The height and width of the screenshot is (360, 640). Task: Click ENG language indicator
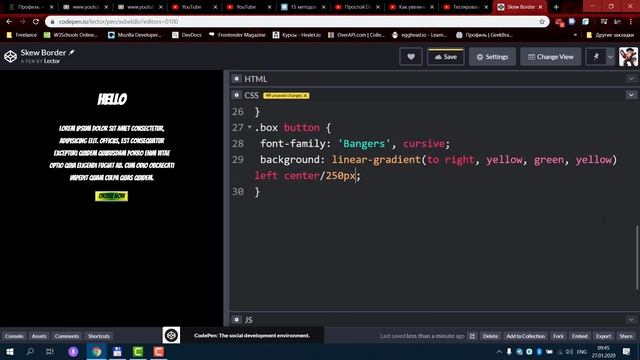[x=582, y=351]
